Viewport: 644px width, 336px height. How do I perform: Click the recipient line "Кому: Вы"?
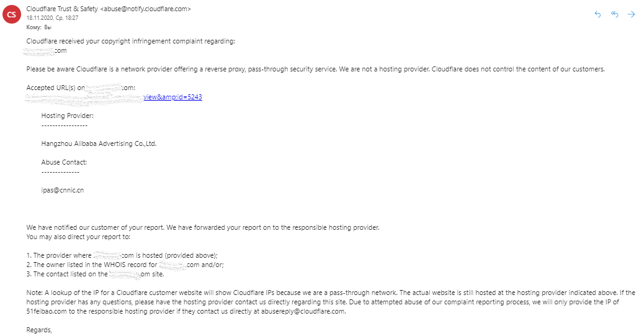(x=38, y=27)
